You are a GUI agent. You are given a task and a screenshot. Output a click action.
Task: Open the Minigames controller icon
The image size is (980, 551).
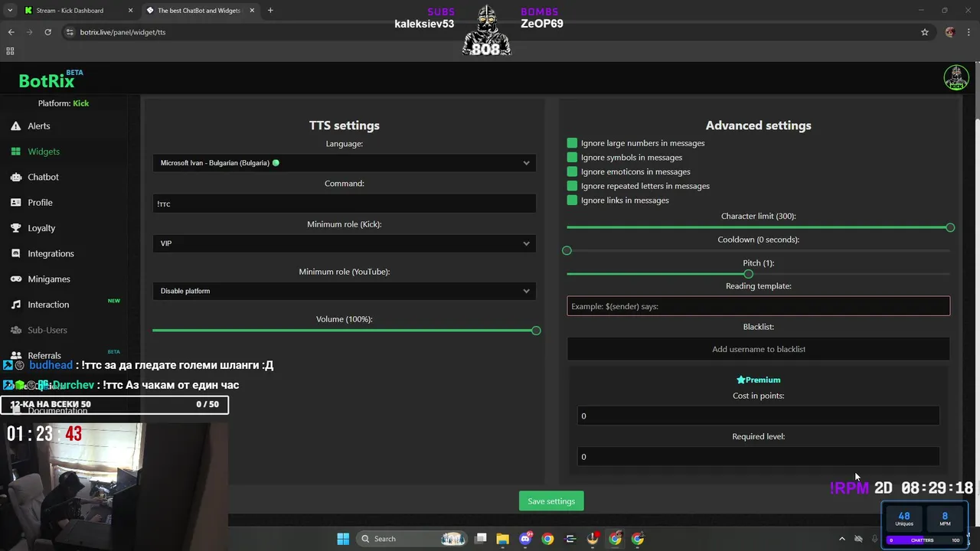click(x=15, y=279)
